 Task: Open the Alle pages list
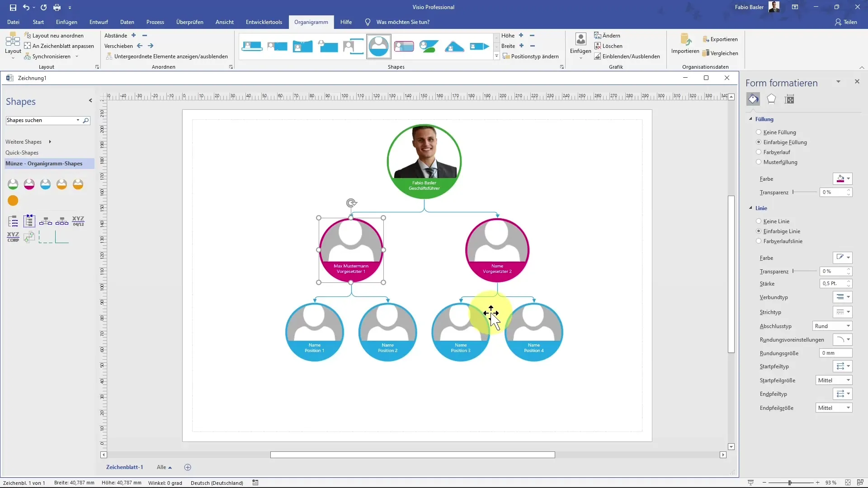(x=164, y=467)
